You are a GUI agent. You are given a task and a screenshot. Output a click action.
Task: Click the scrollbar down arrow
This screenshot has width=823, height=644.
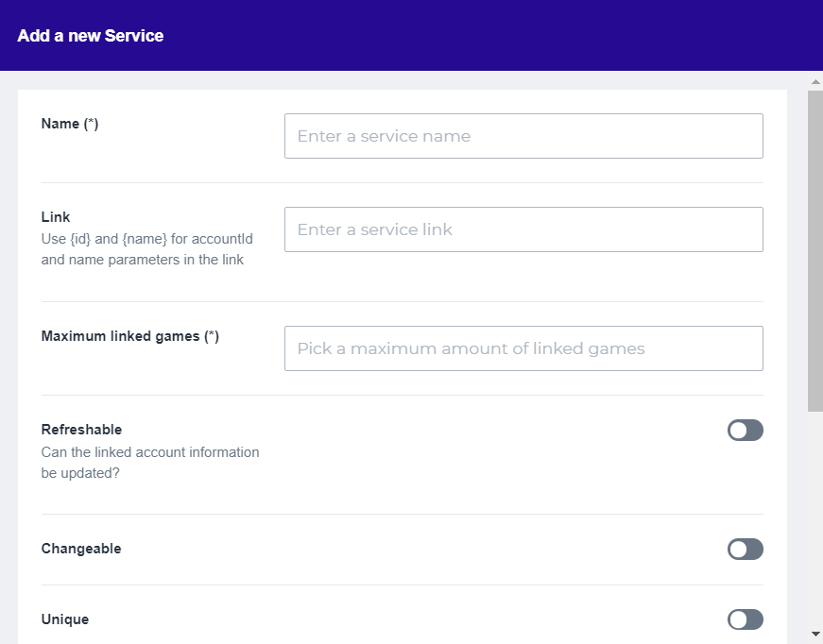point(814,633)
